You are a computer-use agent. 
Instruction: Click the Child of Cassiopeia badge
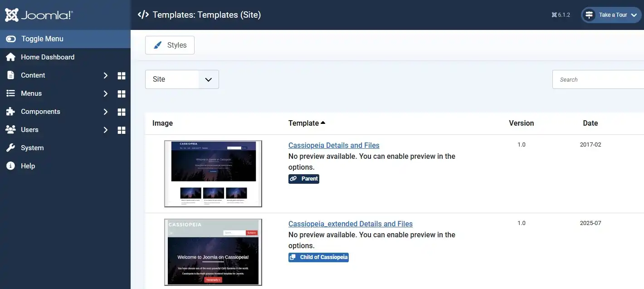pos(318,257)
